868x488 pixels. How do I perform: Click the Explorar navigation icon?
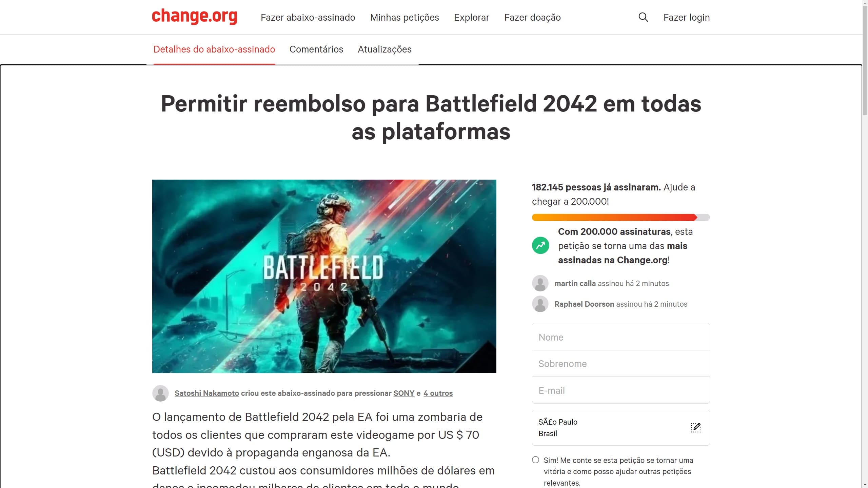tap(472, 17)
